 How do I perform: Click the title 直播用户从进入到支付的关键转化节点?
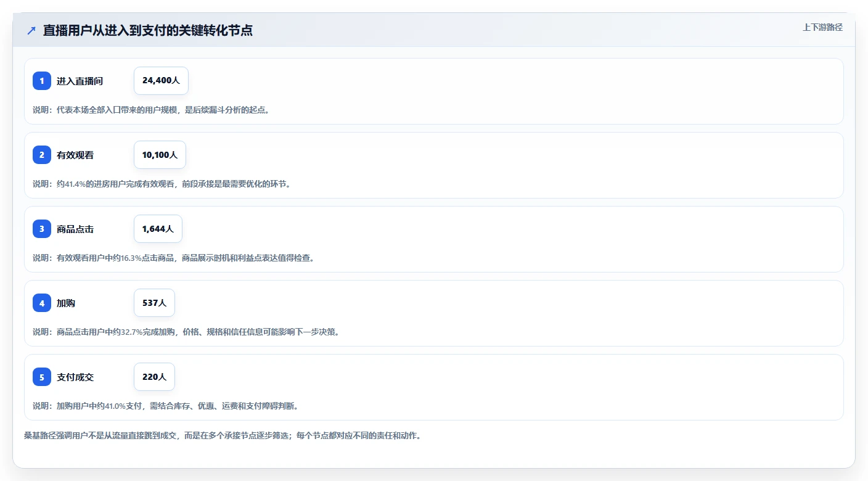[x=148, y=30]
